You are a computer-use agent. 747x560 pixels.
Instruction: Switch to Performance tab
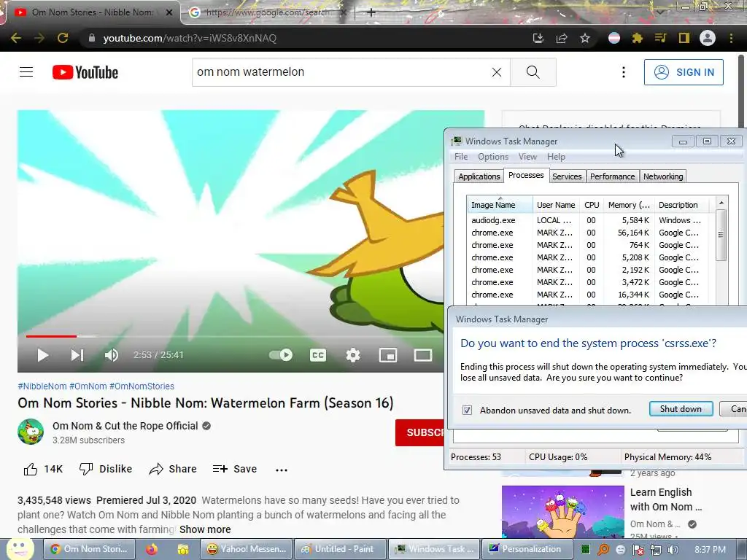tap(612, 176)
